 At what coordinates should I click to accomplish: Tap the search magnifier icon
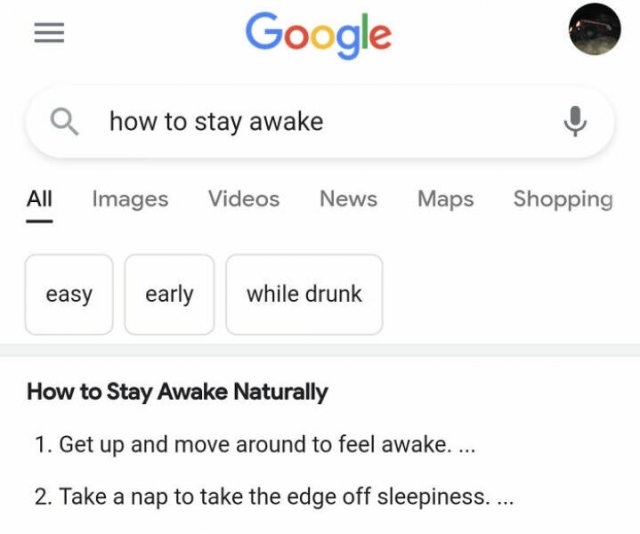[x=64, y=122]
